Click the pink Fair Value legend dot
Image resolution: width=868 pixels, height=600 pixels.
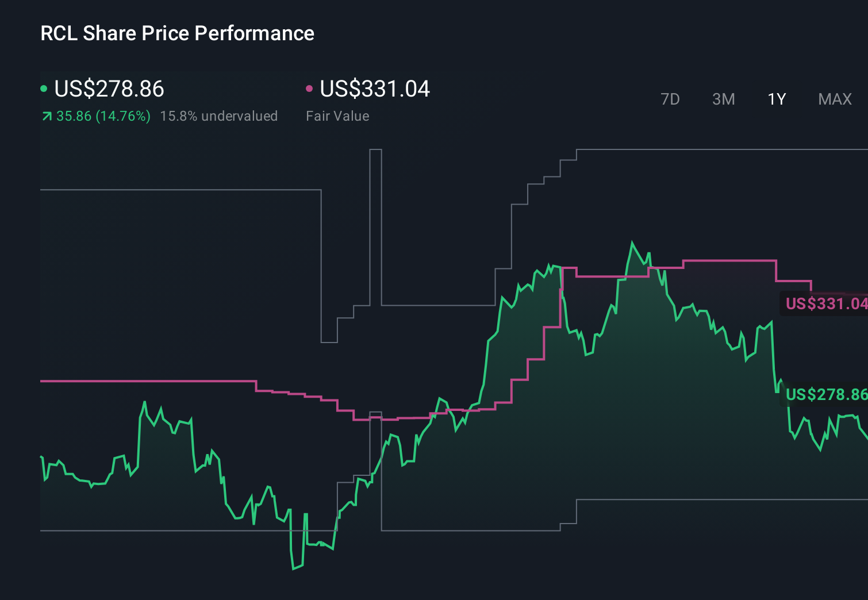[310, 88]
